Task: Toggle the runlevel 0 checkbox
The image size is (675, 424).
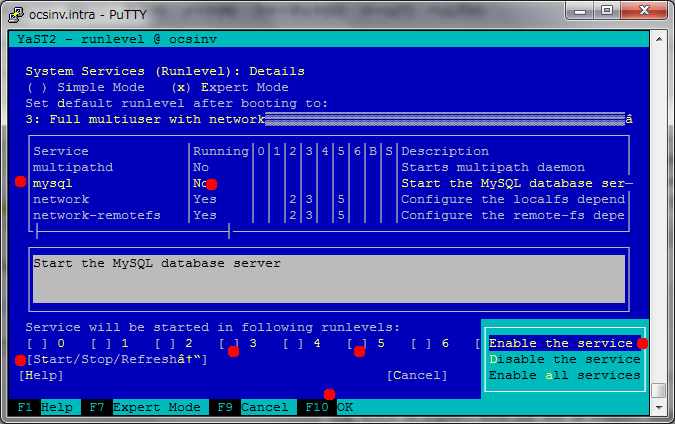Action: click(45, 344)
